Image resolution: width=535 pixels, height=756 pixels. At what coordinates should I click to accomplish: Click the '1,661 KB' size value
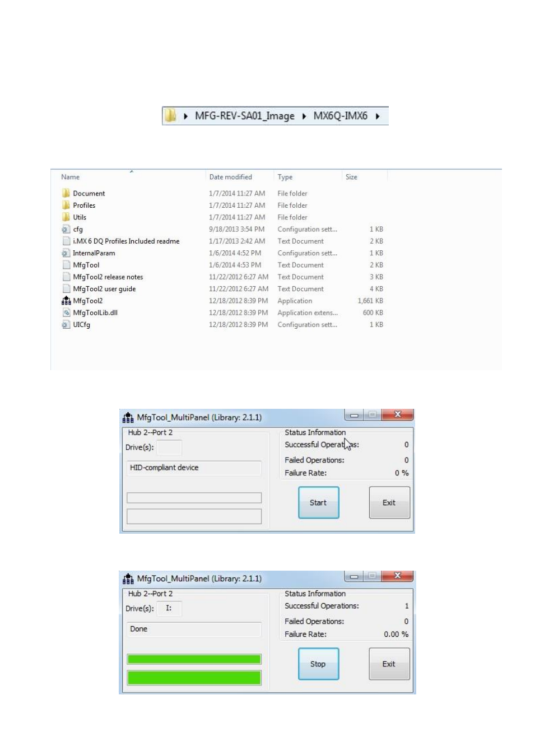tap(370, 301)
